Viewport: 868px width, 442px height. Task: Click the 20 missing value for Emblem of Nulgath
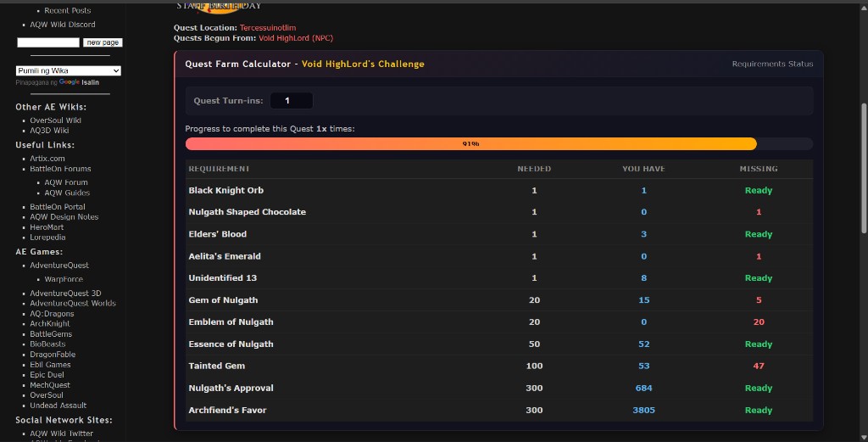(x=759, y=322)
